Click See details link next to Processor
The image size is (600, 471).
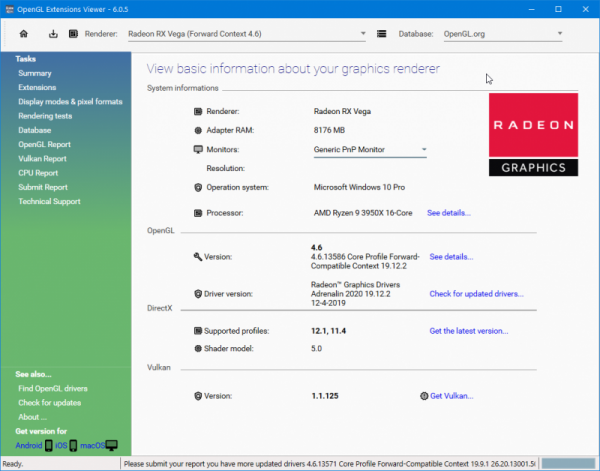(448, 213)
